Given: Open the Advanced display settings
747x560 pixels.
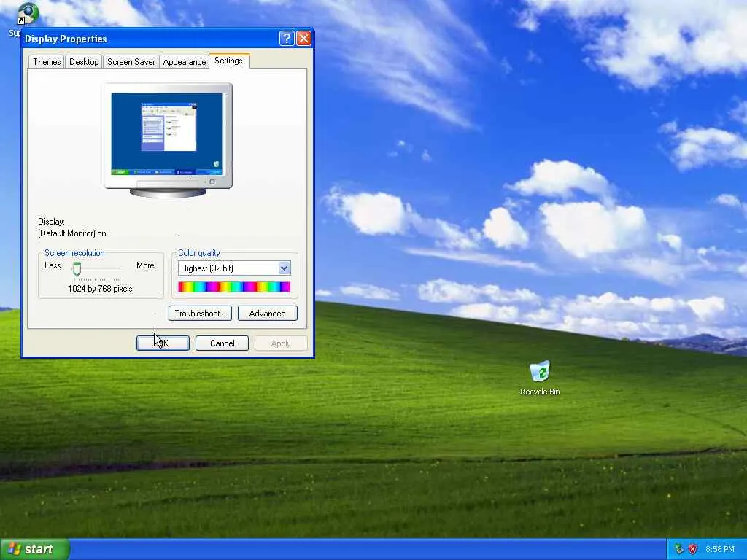Looking at the screenshot, I should (267, 314).
